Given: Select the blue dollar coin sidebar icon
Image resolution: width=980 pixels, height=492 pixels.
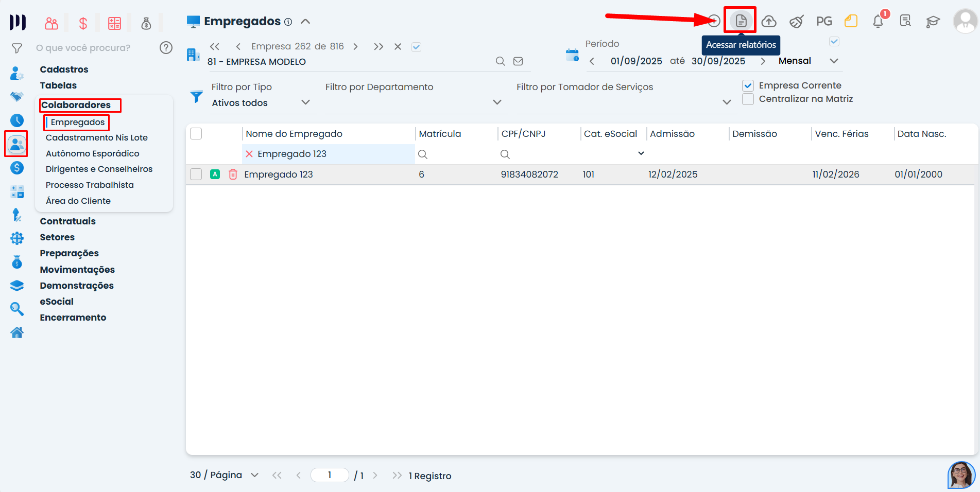Looking at the screenshot, I should pos(17,168).
